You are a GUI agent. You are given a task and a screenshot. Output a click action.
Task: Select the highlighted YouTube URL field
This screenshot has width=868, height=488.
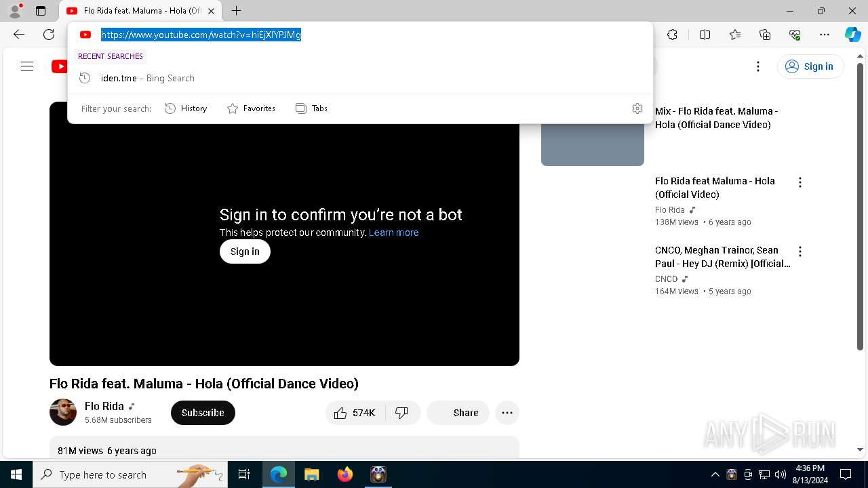[x=201, y=35]
